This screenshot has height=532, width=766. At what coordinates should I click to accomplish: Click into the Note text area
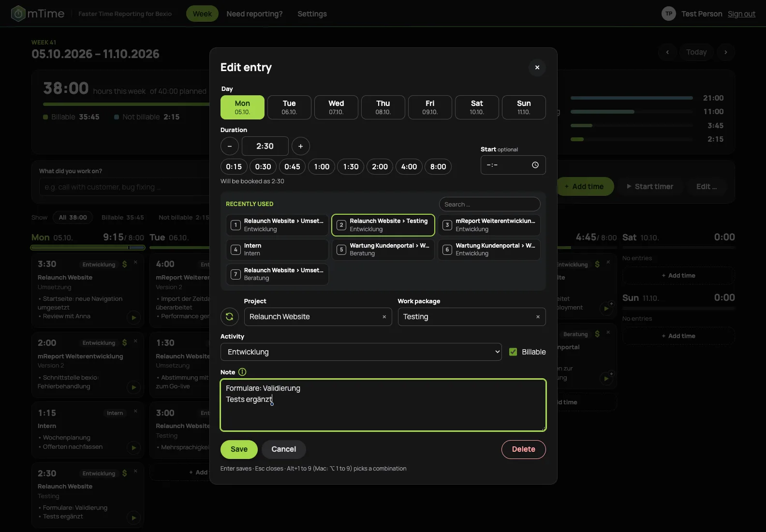[x=383, y=405]
